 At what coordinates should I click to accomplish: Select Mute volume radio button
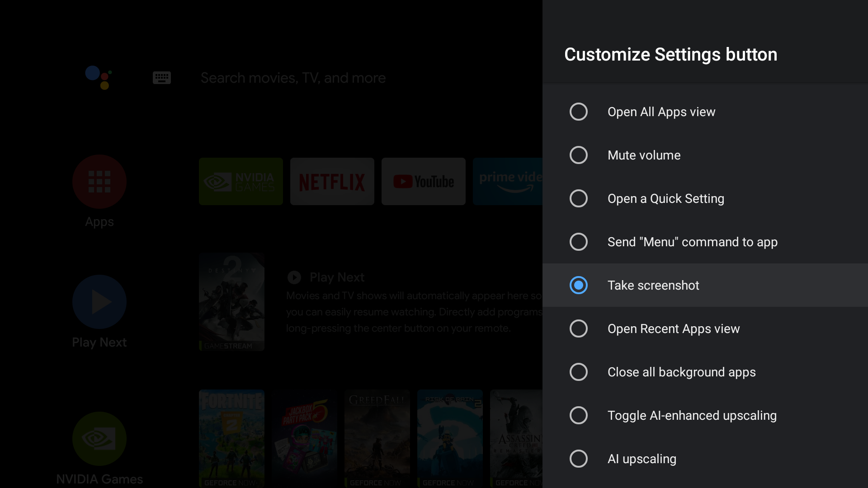point(578,155)
